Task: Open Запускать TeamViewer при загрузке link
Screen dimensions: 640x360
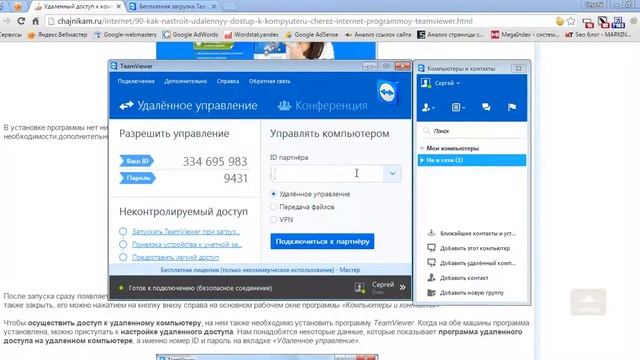Action: coord(186,231)
